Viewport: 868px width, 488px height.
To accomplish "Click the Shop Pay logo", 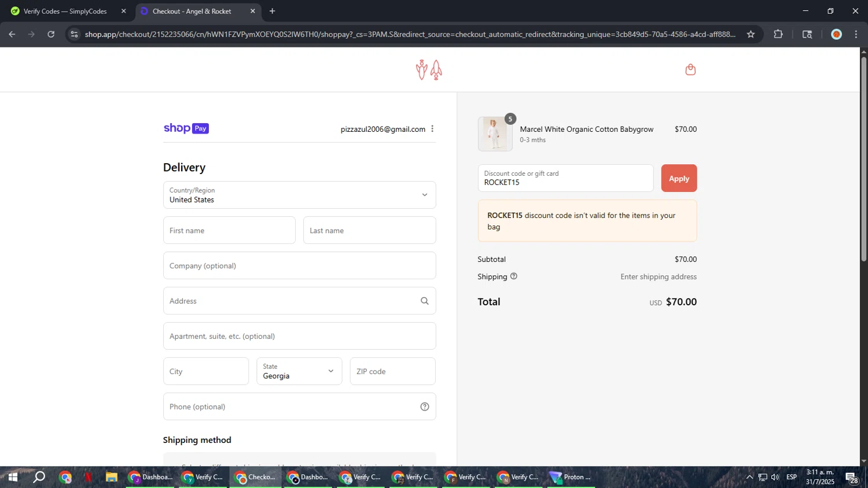I will [186, 128].
